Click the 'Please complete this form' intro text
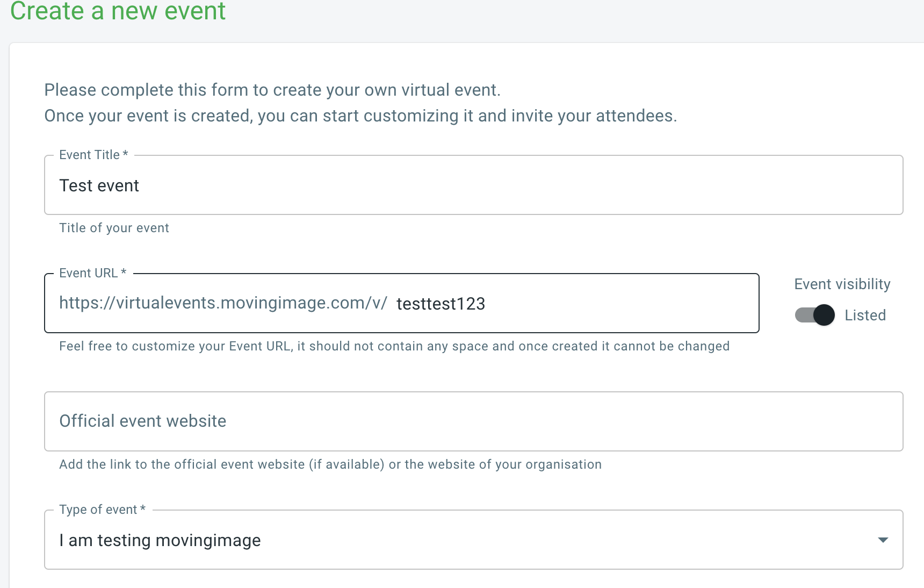Viewport: 924px width, 588px height. 272,90
